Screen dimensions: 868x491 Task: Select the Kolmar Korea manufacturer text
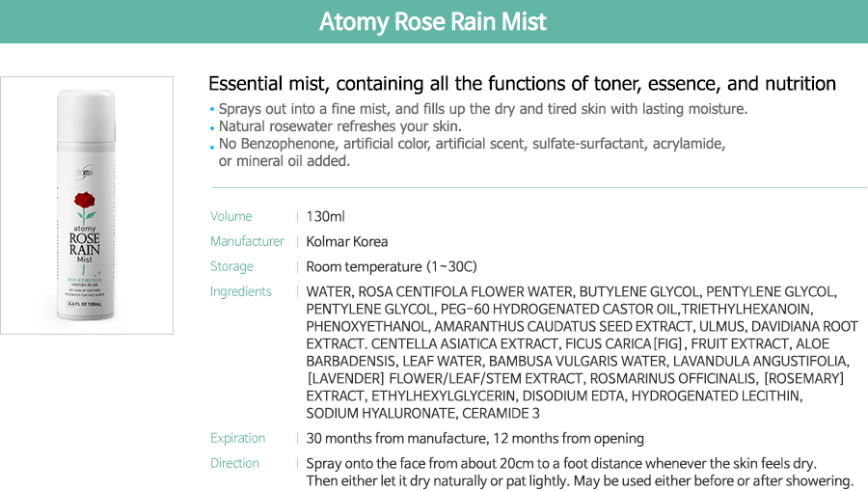coord(347,241)
